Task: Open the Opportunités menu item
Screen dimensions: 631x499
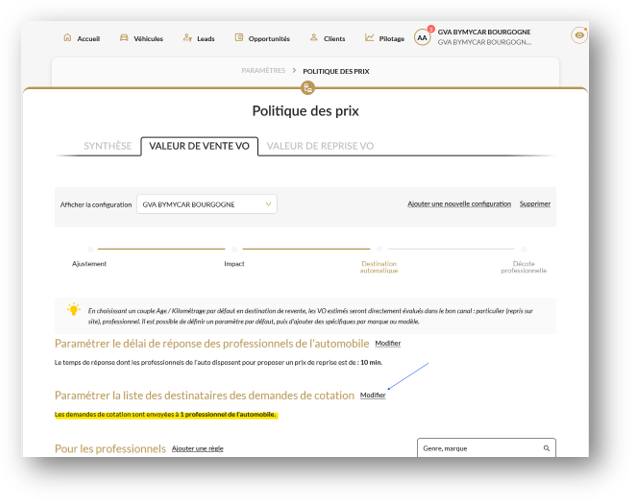Action: coord(269,39)
